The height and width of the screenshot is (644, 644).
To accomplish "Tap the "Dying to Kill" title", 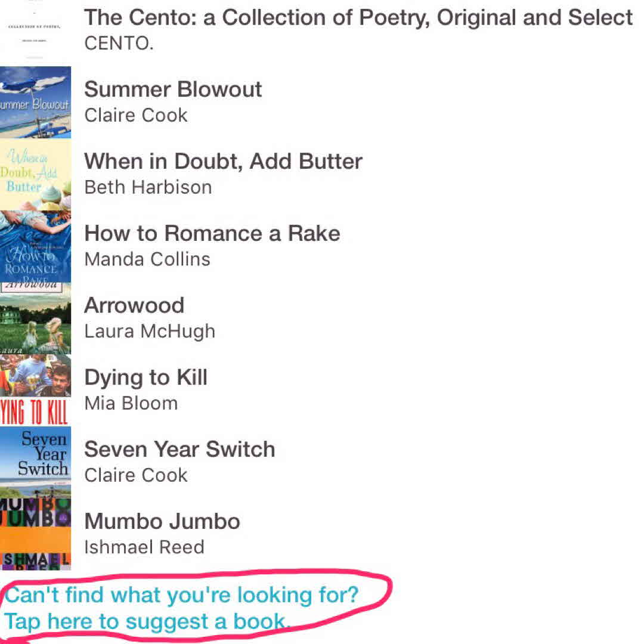I will click(x=145, y=377).
